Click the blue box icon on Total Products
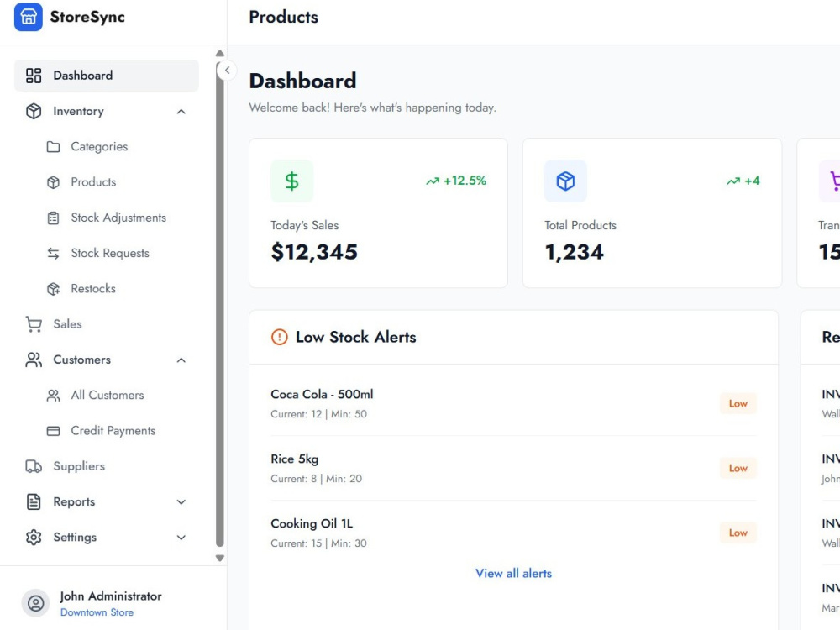840x630 pixels. pyautogui.click(x=565, y=181)
